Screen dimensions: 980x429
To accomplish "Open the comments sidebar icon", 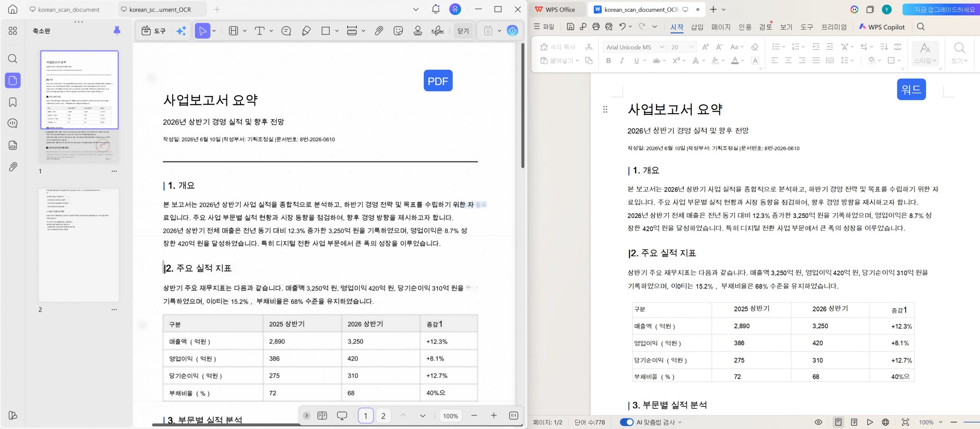I will point(13,123).
